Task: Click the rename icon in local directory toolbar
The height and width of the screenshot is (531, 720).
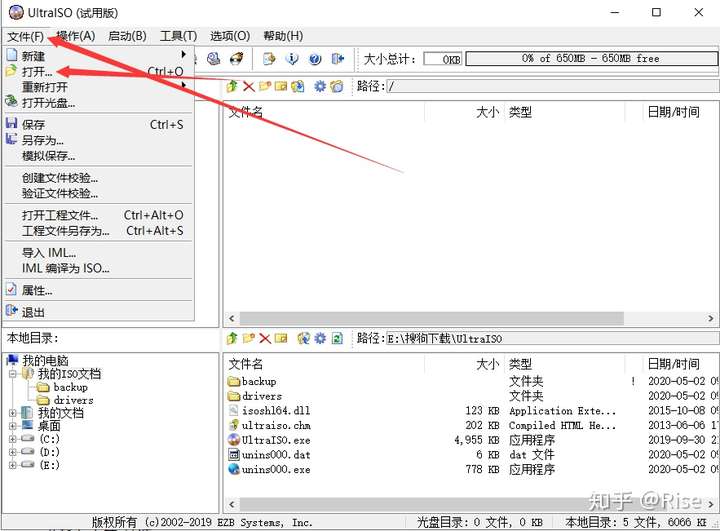Action: tap(281, 339)
